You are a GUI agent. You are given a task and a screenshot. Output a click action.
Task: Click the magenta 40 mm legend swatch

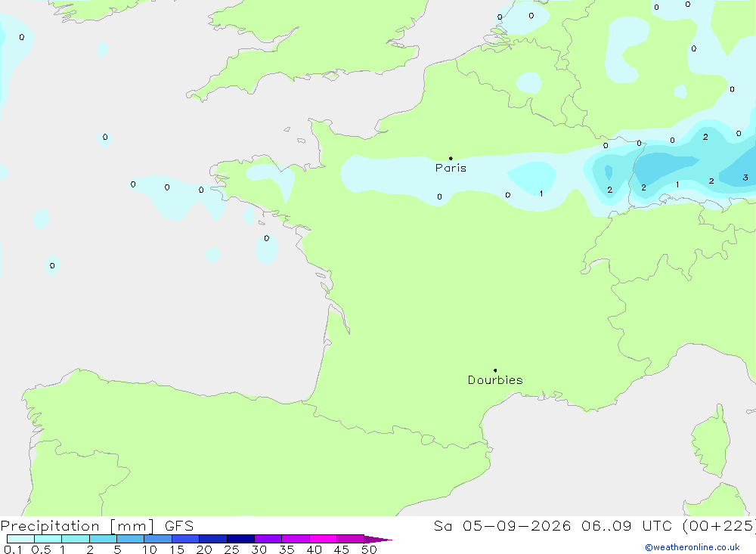tap(323, 539)
